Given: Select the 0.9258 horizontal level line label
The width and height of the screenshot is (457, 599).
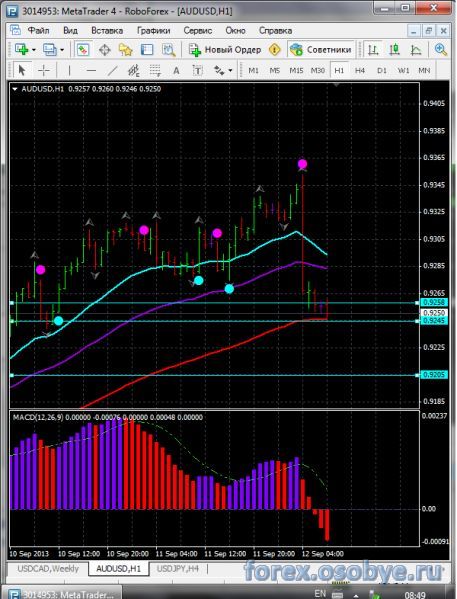Looking at the screenshot, I should coord(429,303).
